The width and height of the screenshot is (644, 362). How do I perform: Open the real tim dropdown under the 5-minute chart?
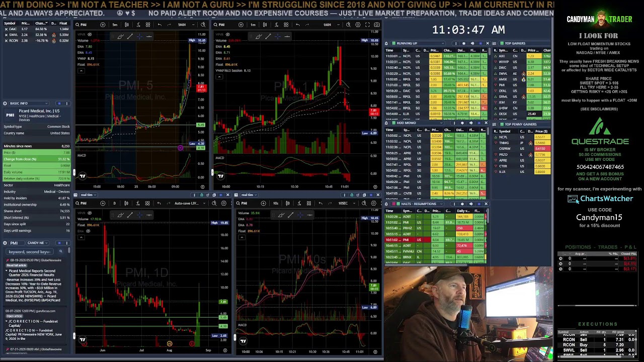point(88,195)
